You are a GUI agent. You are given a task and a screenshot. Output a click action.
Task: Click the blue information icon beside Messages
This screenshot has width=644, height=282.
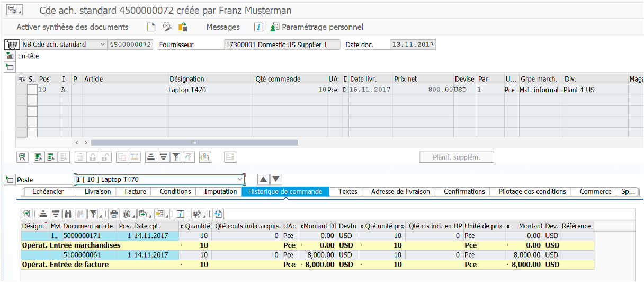pyautogui.click(x=258, y=27)
